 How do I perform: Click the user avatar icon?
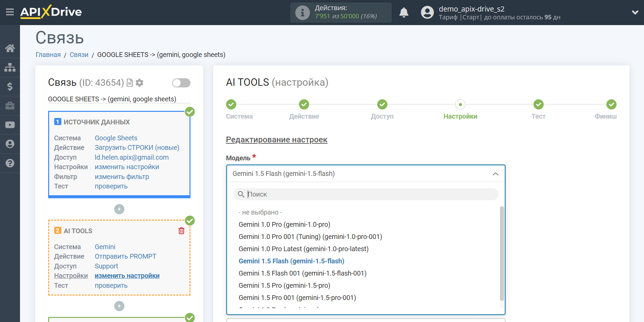point(427,13)
